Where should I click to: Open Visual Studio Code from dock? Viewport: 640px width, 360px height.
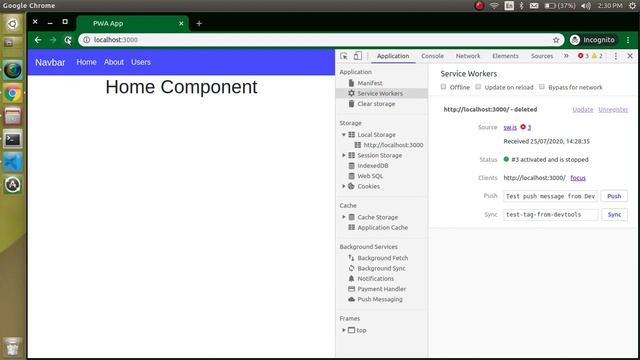[x=13, y=162]
